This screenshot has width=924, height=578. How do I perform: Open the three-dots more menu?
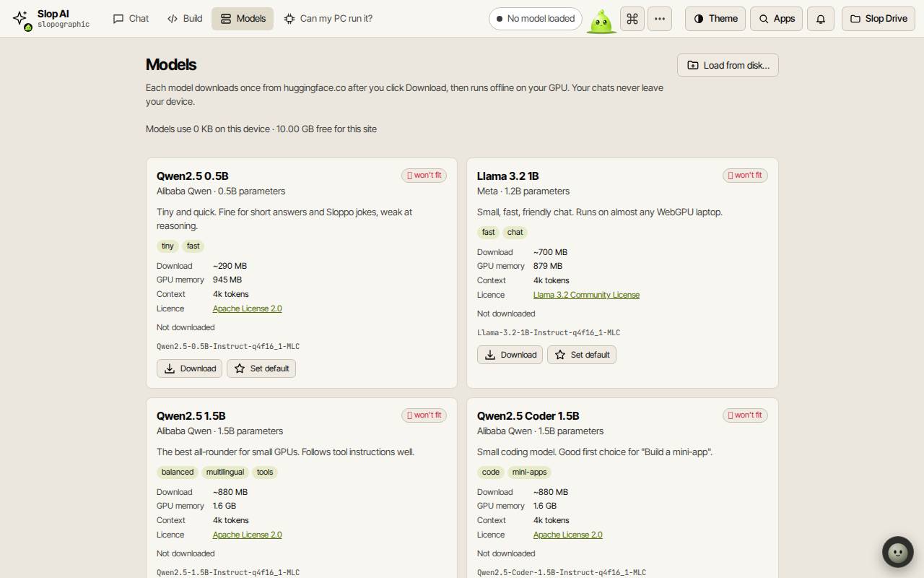coord(660,19)
